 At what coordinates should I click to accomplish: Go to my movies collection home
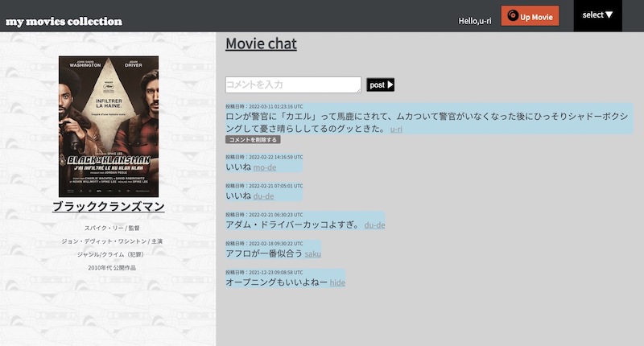(64, 22)
